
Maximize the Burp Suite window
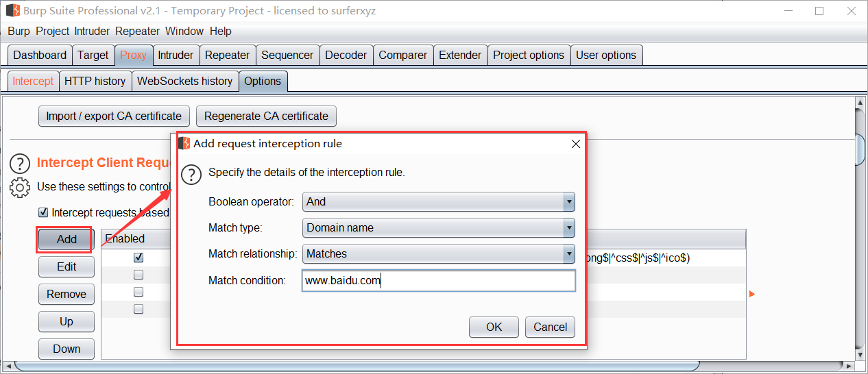coord(819,11)
